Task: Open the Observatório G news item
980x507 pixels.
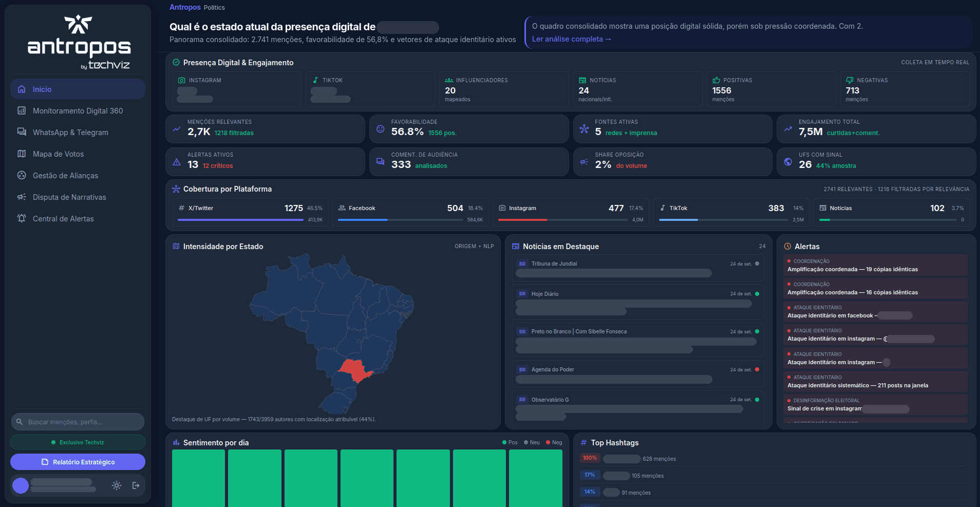Action: 637,408
